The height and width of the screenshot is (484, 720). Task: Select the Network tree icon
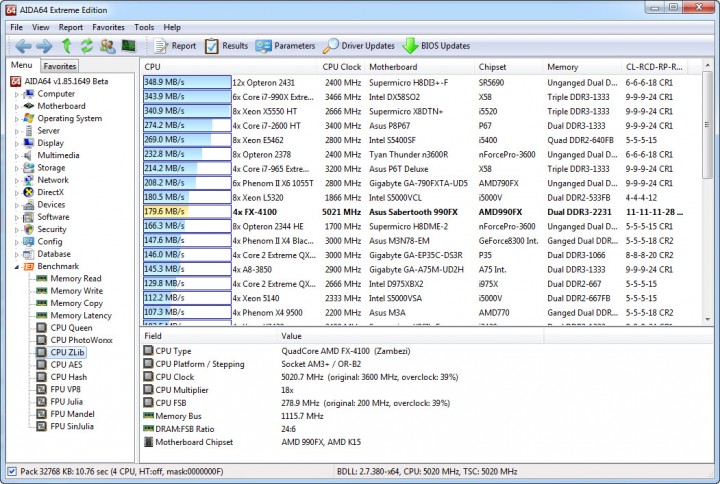pyautogui.click(x=29, y=180)
